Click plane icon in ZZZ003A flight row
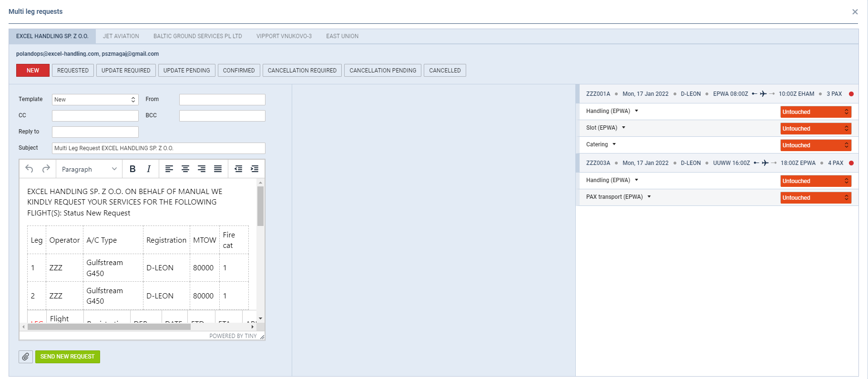868x379 pixels. tap(765, 163)
